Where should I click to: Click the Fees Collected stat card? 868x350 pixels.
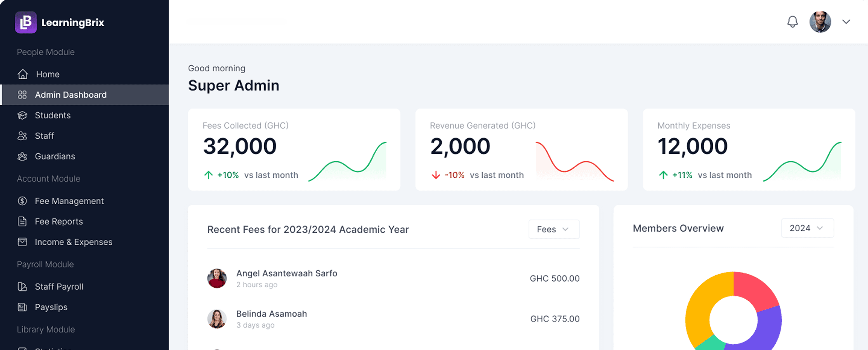tap(294, 150)
